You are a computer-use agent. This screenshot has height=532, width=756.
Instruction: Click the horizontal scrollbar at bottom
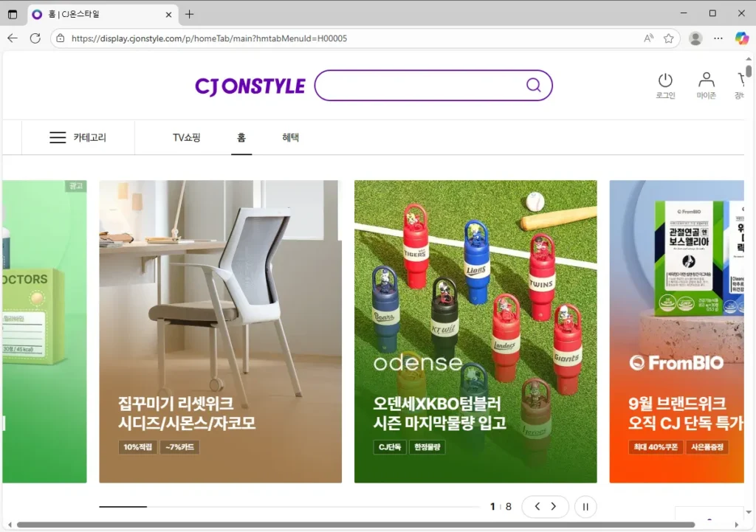pos(354,525)
